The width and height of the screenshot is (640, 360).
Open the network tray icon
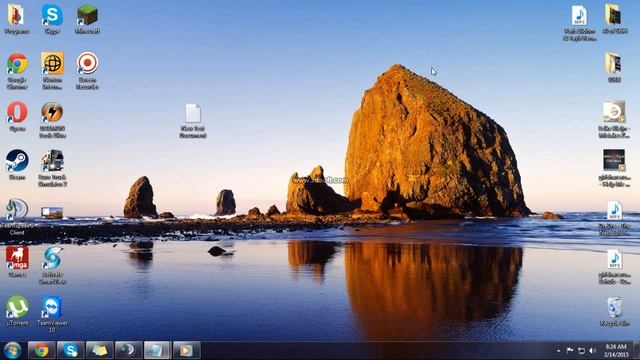(x=581, y=351)
